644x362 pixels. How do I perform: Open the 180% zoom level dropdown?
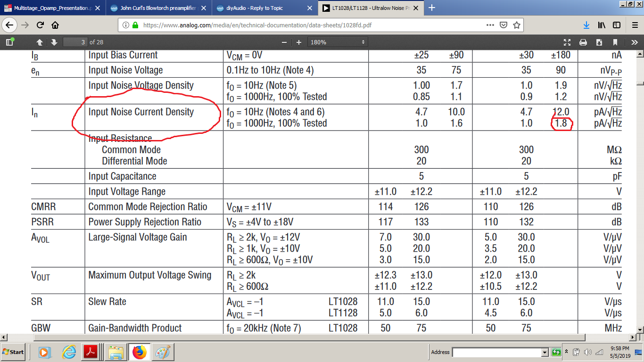338,42
